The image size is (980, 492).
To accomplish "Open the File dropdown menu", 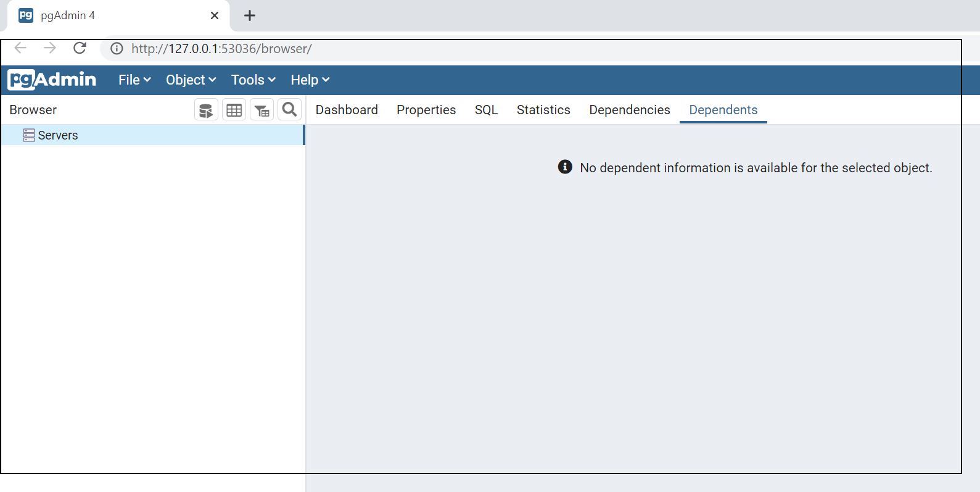I will tap(134, 80).
